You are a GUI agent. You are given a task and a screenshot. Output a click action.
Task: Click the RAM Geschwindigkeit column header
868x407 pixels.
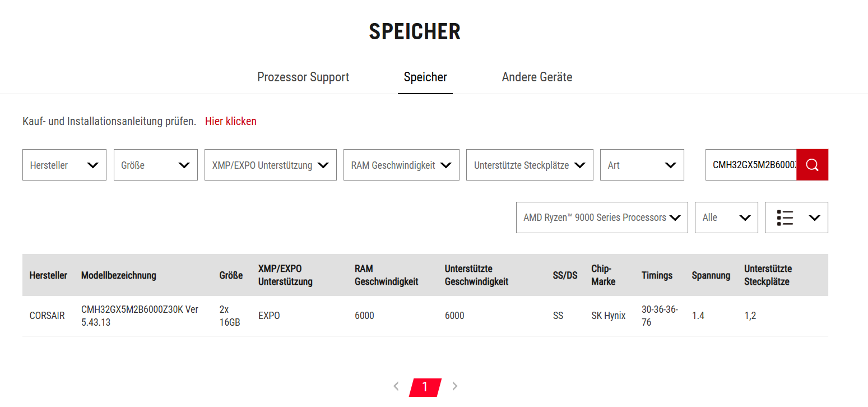386,275
